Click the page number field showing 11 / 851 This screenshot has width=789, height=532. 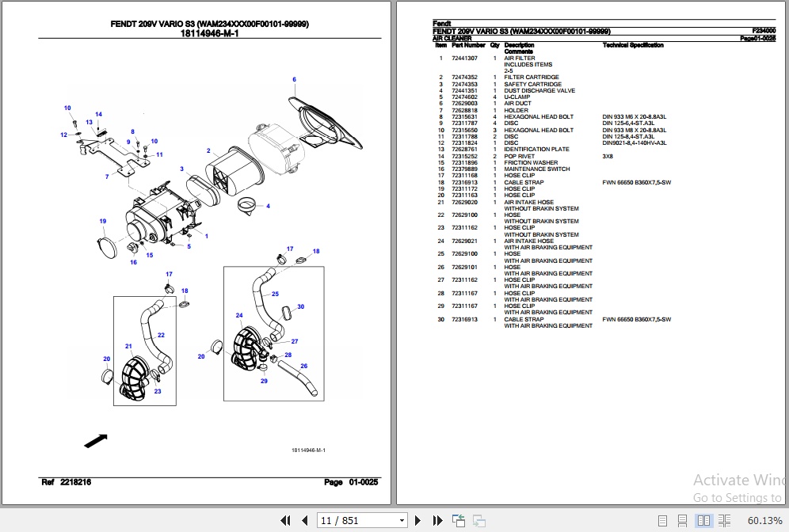click(356, 520)
